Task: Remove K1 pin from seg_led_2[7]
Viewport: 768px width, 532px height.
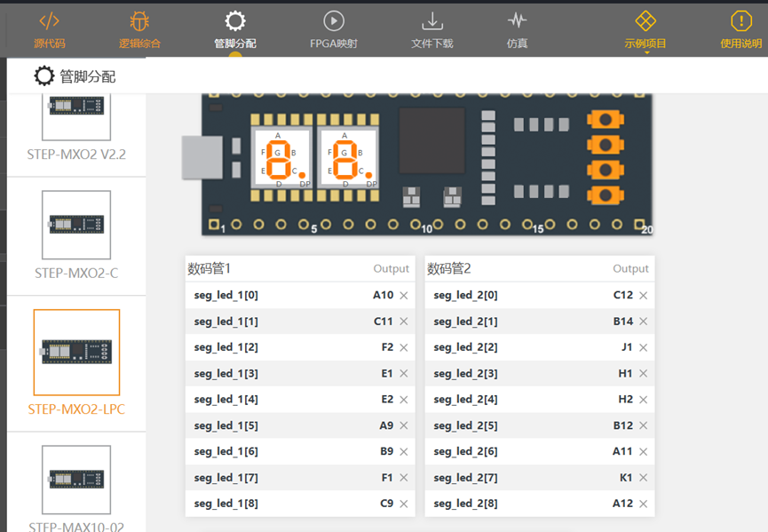Action: pyautogui.click(x=644, y=479)
